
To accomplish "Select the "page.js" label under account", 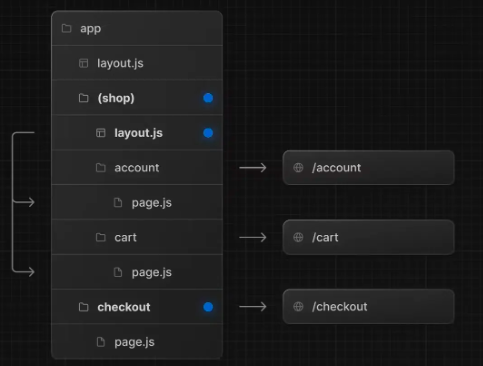I will point(152,203).
